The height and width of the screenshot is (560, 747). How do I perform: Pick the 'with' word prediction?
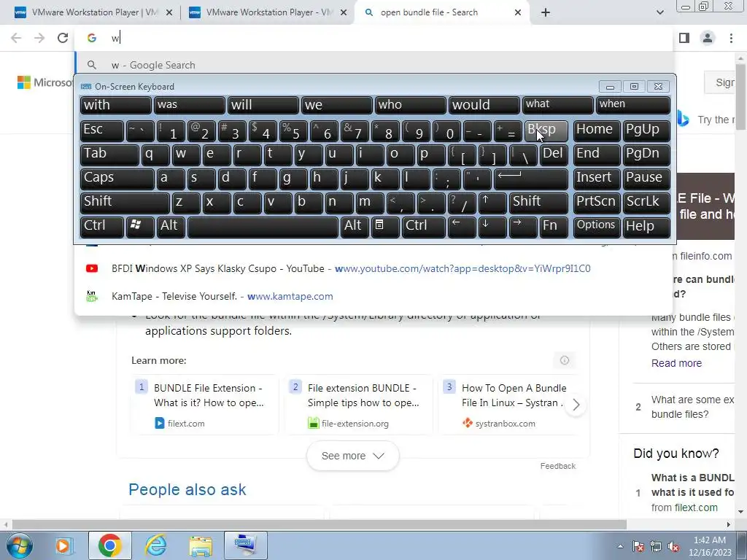click(116, 105)
